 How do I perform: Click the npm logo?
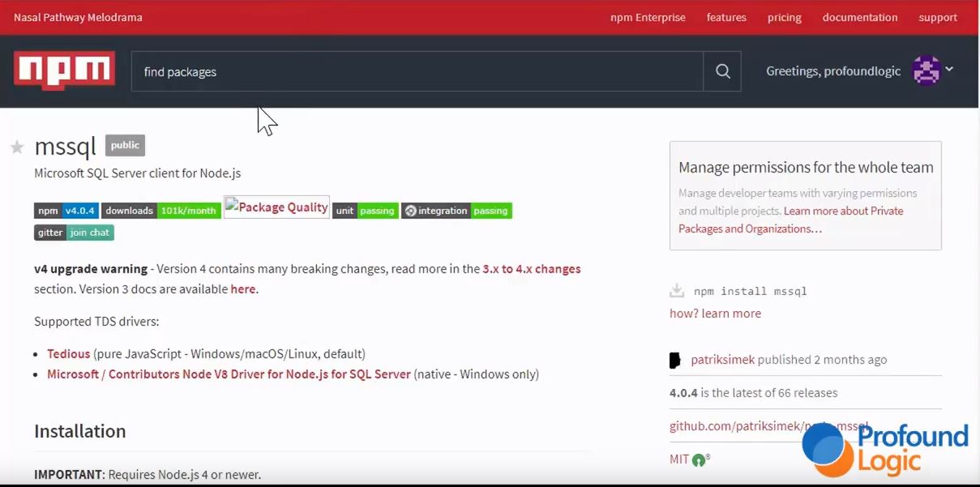pyautogui.click(x=64, y=70)
